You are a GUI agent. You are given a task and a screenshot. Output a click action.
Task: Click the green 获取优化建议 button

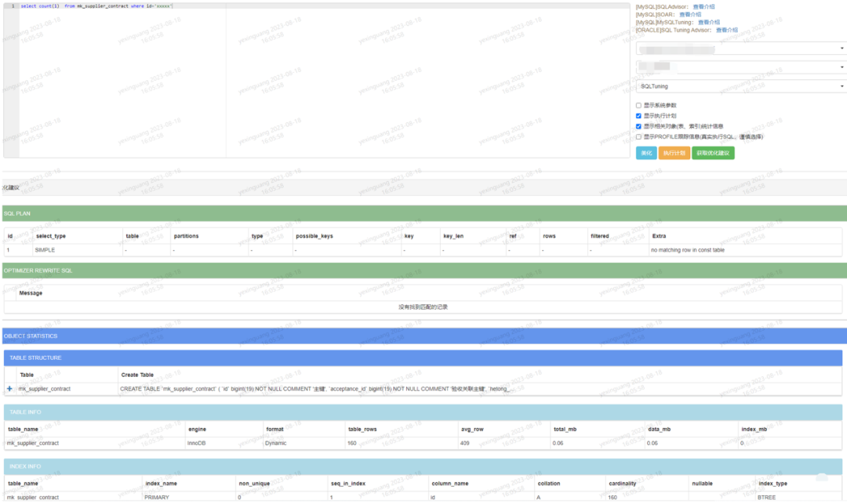tap(713, 153)
